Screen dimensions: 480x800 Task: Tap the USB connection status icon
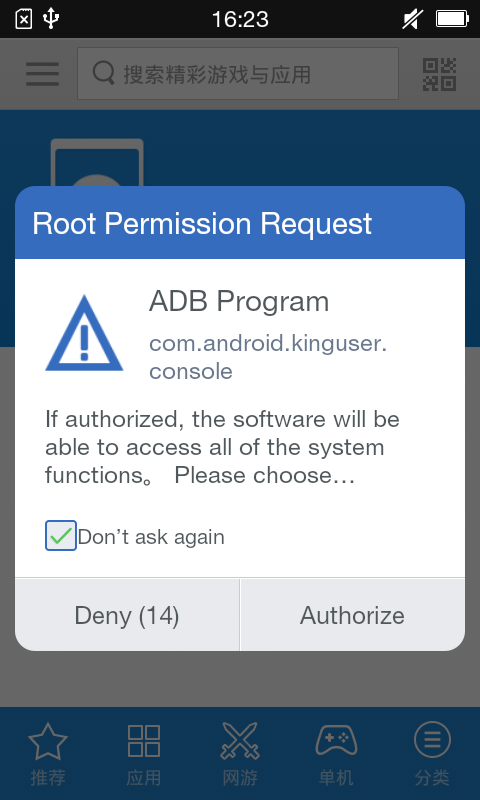51,19
